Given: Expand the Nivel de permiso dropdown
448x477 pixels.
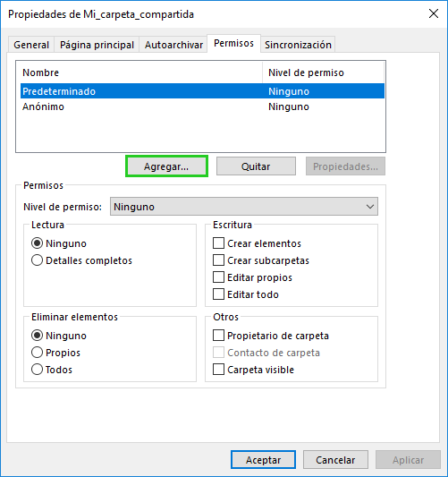Looking at the screenshot, I should 244,207.
